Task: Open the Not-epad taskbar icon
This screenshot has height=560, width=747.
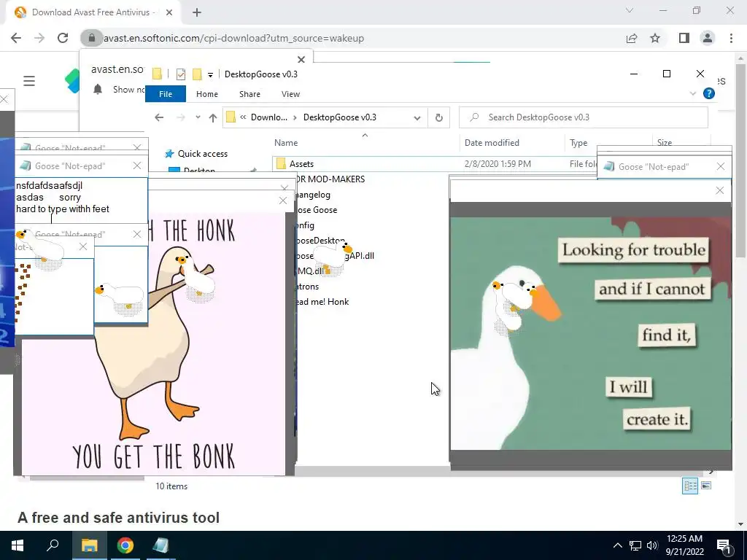Action: (160, 545)
